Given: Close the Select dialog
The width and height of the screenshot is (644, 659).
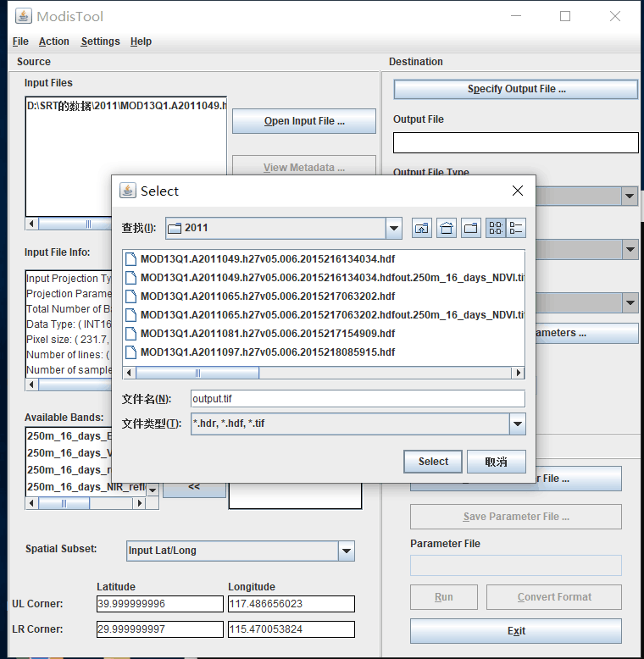Looking at the screenshot, I should click(518, 191).
